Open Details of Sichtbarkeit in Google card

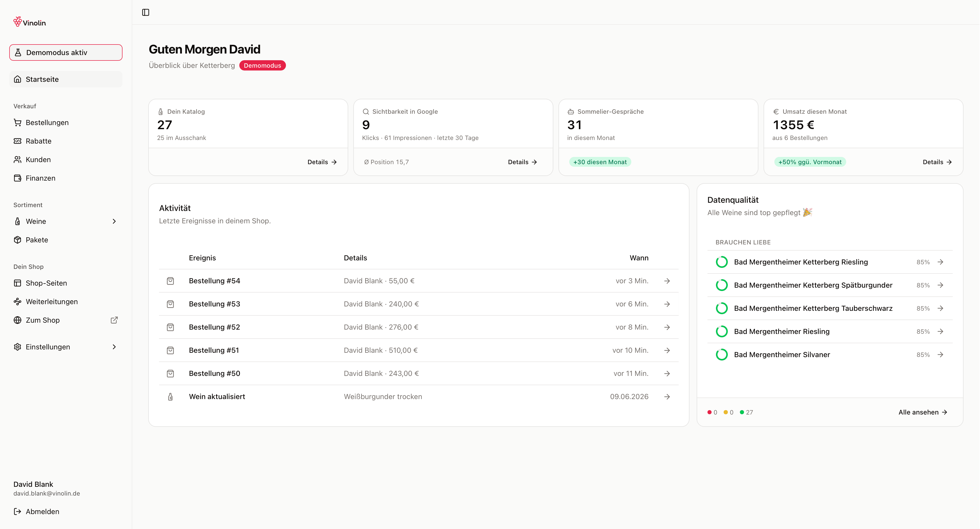(x=522, y=162)
